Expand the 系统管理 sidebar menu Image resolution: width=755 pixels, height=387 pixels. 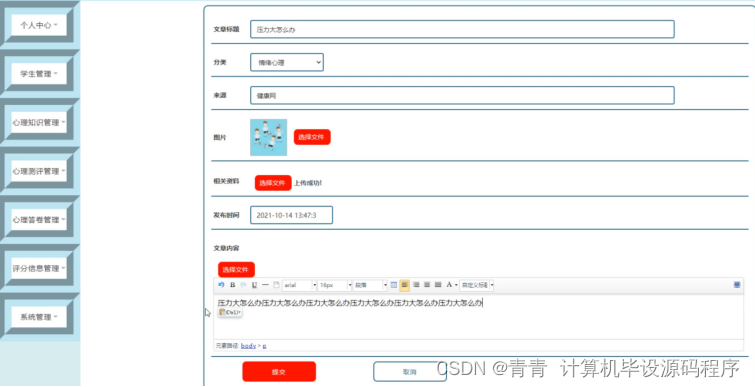(x=39, y=317)
